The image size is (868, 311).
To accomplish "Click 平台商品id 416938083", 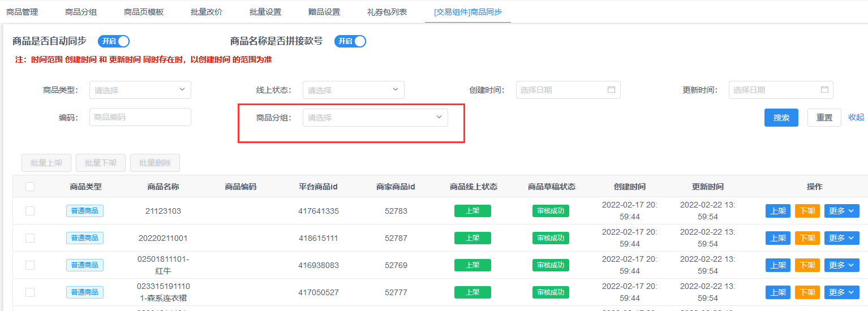I will click(x=319, y=265).
